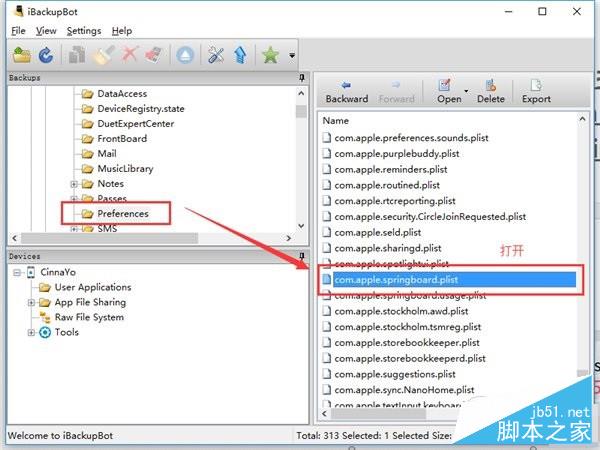The height and width of the screenshot is (450, 600).
Task: Select com.apple.sync.NanoHome.plist file
Action: click(x=404, y=390)
